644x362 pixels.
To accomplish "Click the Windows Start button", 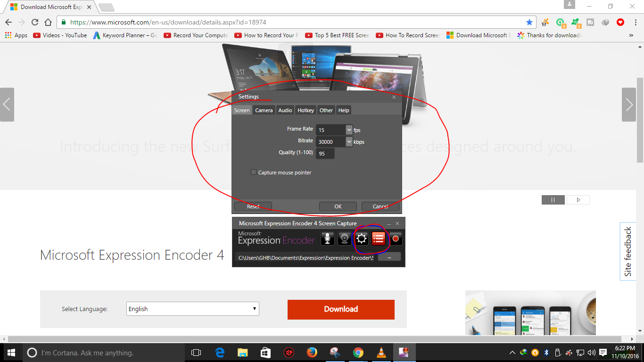I will [11, 353].
